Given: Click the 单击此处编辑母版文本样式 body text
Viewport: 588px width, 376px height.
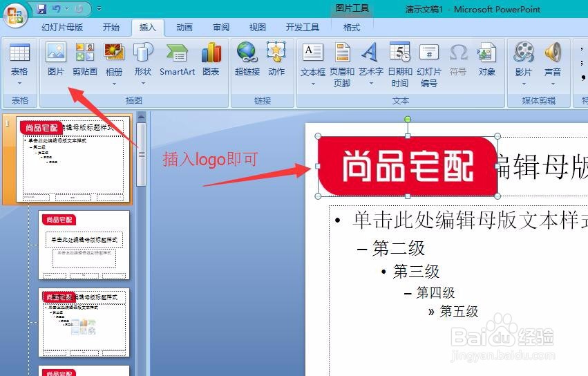Looking at the screenshot, I should (470, 220).
